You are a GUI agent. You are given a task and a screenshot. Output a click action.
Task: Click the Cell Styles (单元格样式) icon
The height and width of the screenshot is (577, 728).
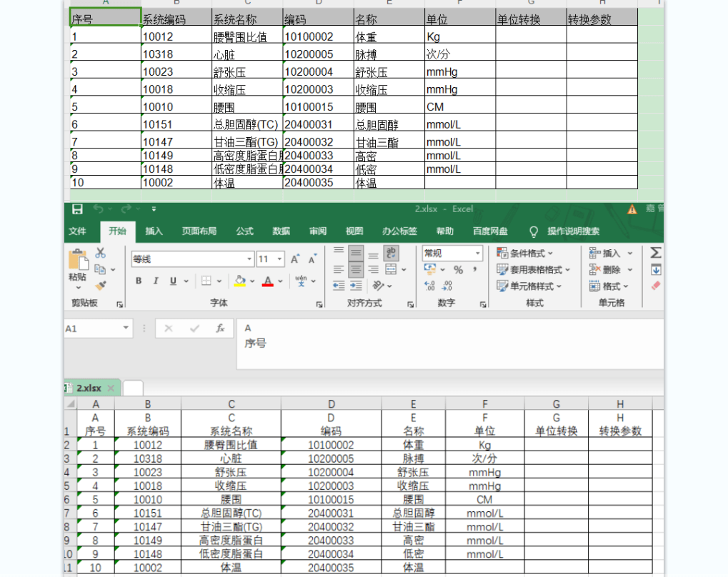click(x=534, y=286)
